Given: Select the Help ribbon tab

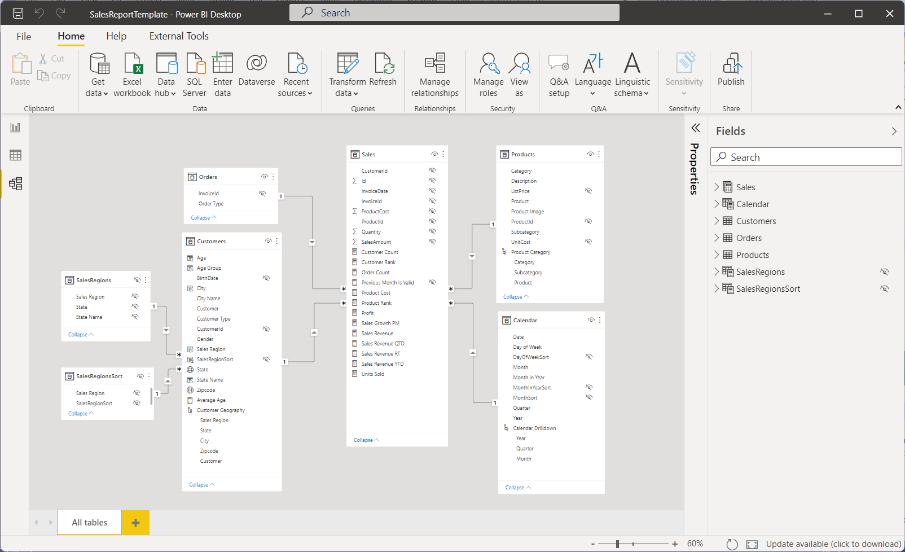Looking at the screenshot, I should pyautogui.click(x=116, y=36).
